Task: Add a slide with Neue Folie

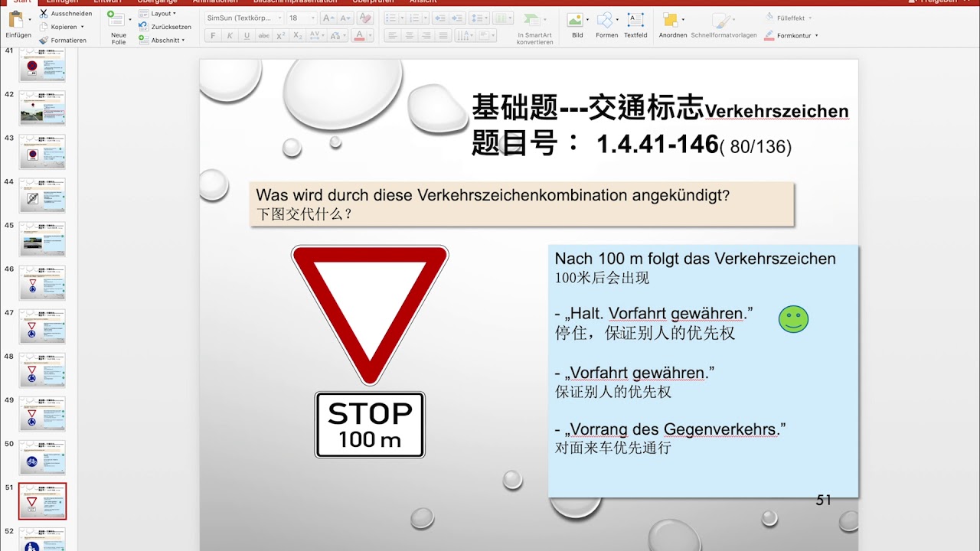Action: click(x=118, y=28)
